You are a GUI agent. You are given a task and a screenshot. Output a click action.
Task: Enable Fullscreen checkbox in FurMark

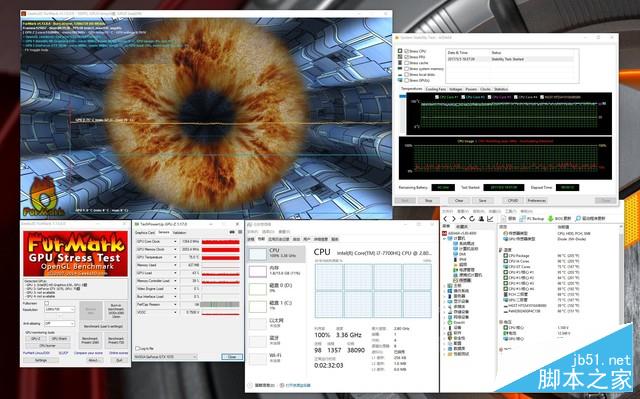click(47, 304)
